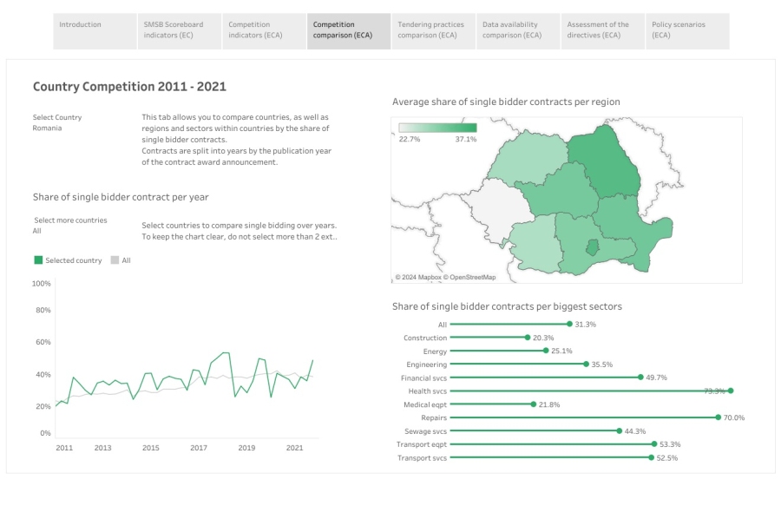
Task: Click the Repairs 70.0% lollipop dot
Action: pos(719,417)
